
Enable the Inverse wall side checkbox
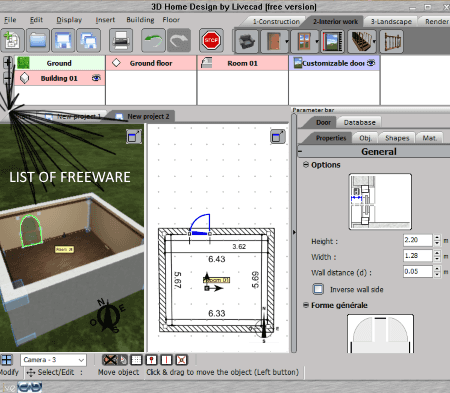[318, 289]
